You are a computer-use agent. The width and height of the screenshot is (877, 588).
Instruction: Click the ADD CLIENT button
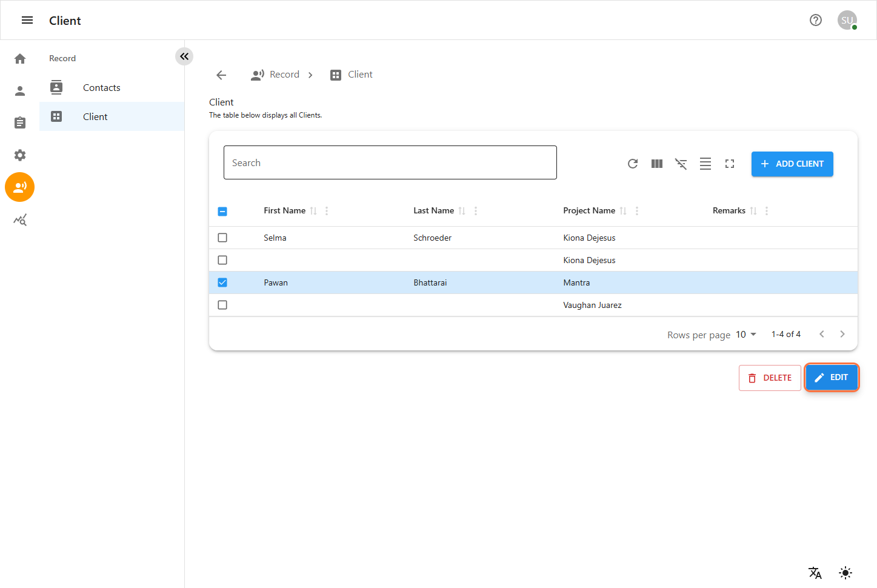pyautogui.click(x=792, y=164)
